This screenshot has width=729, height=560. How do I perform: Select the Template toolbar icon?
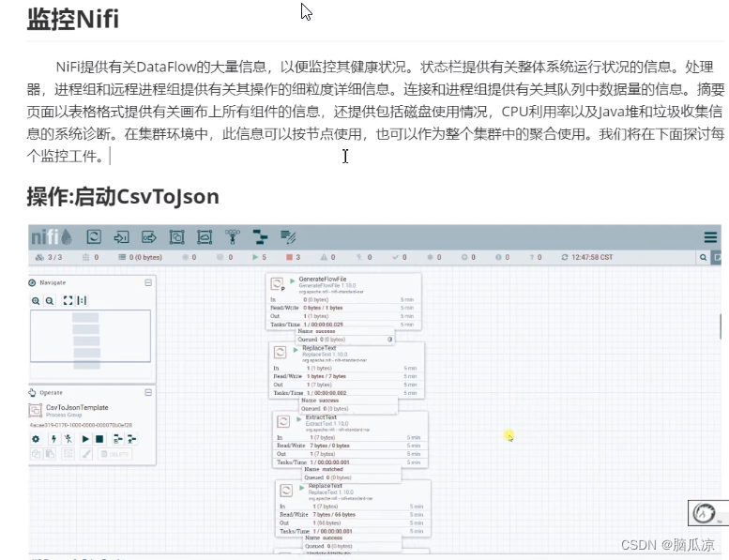261,236
